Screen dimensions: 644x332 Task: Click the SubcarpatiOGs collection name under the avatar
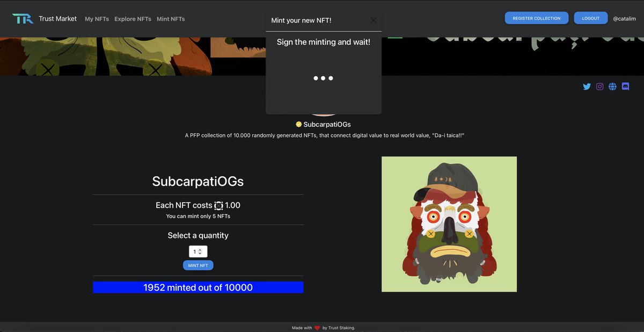tap(327, 124)
